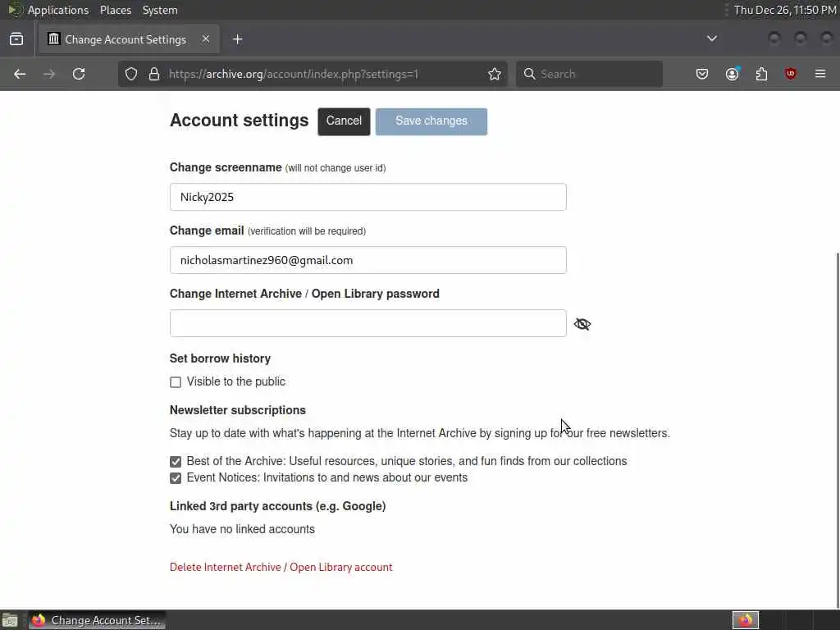The image size is (840, 630).
Task: Show the desktop from the bottom panel
Action: tap(10, 620)
